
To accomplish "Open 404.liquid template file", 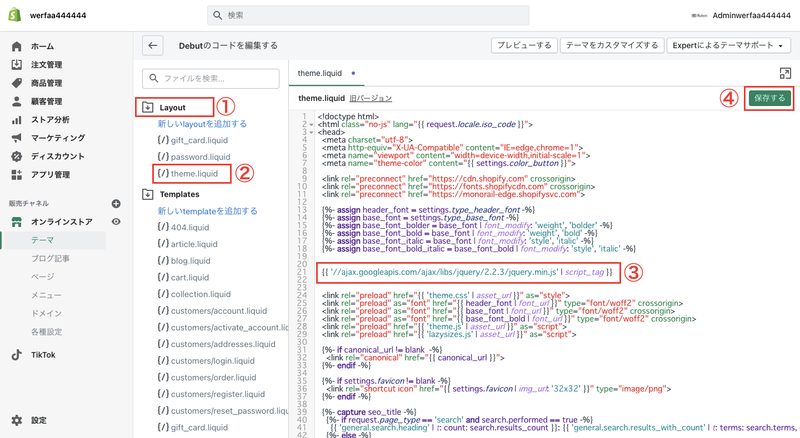I will (183, 227).
